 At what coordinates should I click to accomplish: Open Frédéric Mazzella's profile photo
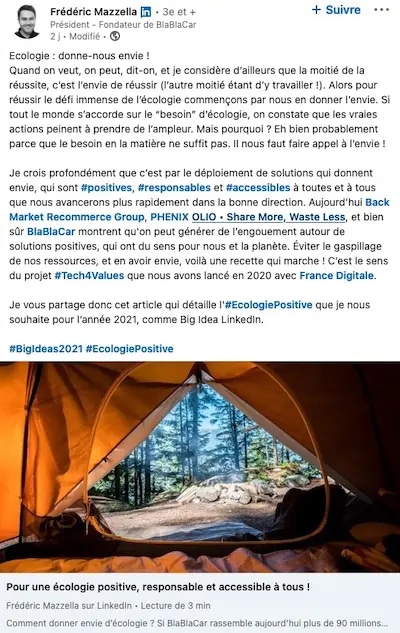(x=27, y=22)
